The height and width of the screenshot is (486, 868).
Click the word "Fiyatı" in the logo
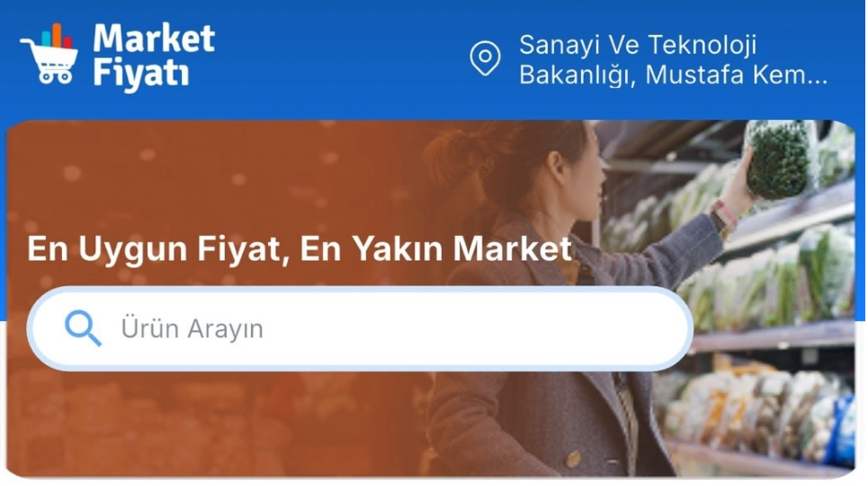coord(140,75)
